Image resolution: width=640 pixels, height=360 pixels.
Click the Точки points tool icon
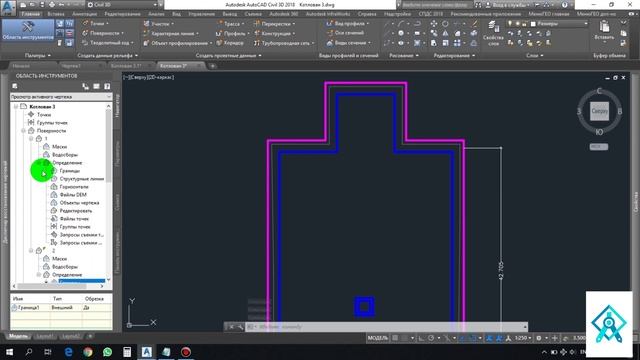pyautogui.click(x=85, y=24)
